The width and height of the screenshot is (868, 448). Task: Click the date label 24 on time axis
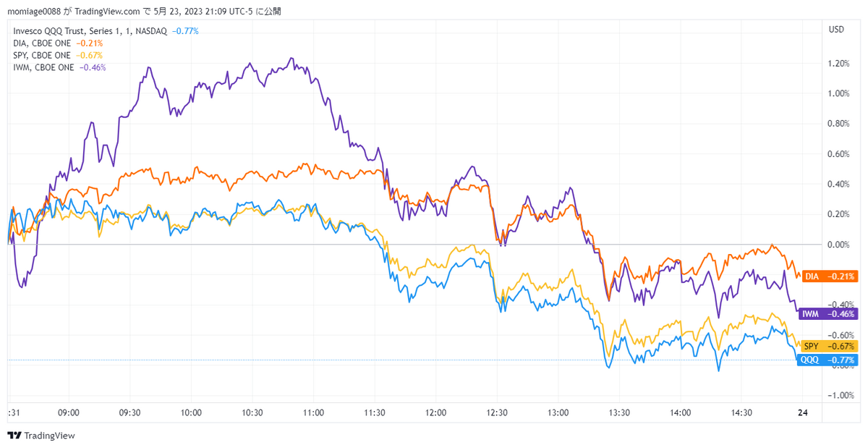click(802, 413)
